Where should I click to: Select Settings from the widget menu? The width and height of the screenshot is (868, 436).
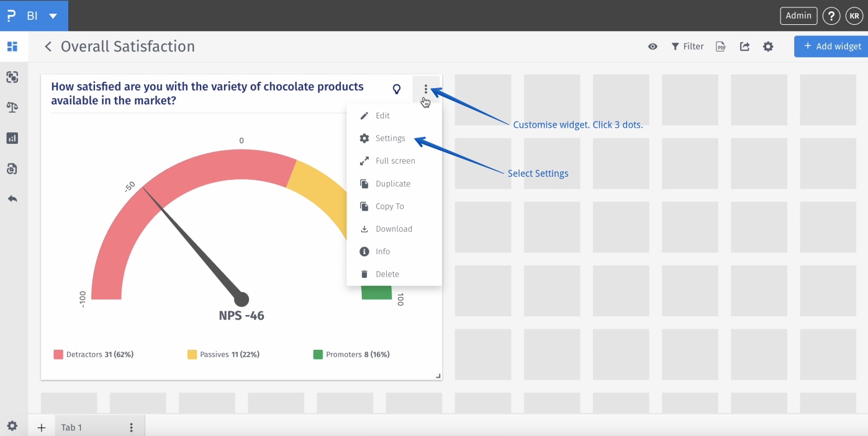390,138
